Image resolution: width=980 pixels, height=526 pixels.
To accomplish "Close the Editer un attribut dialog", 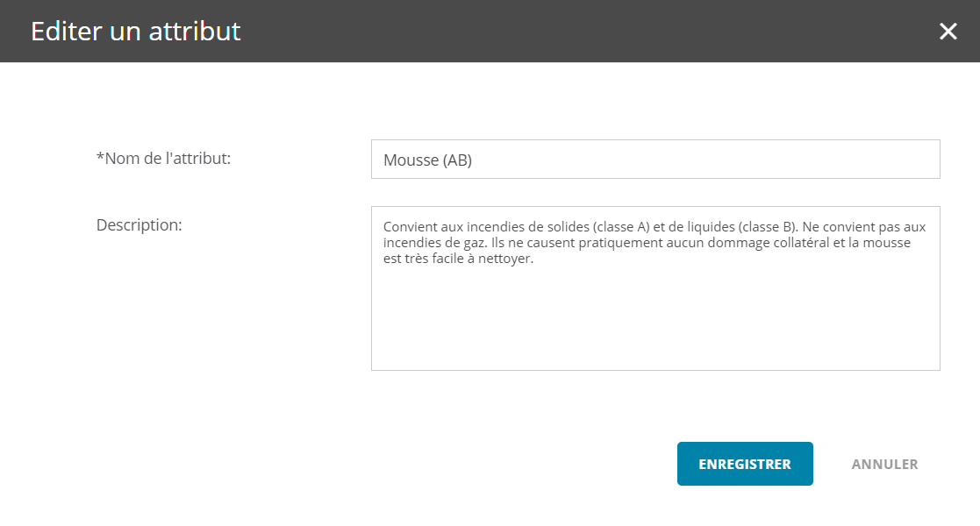I will (948, 32).
